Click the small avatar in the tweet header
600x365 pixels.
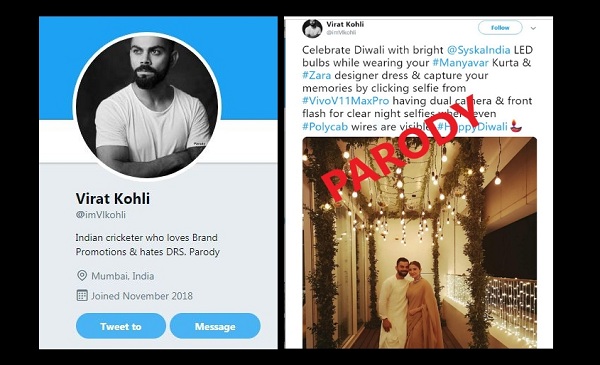pyautogui.click(x=312, y=28)
